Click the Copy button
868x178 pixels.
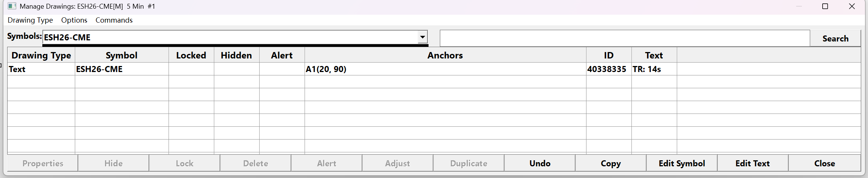tap(611, 163)
